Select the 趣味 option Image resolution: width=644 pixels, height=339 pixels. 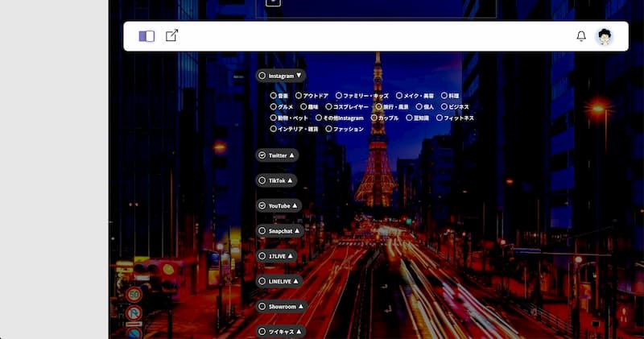309,107
